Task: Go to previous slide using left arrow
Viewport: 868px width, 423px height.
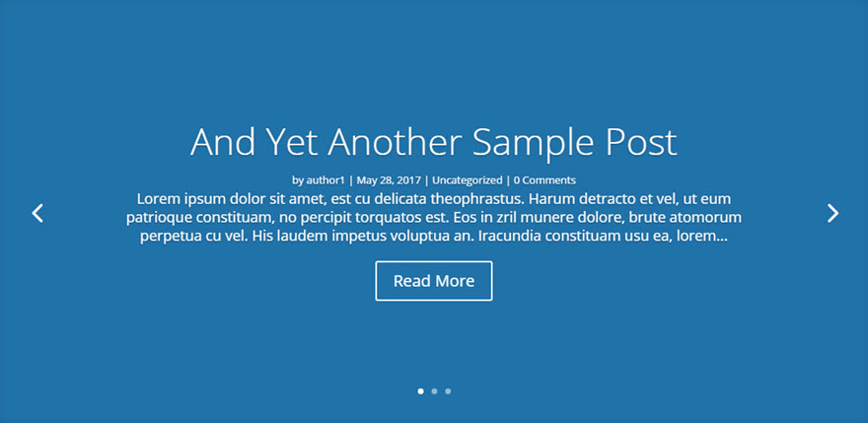Action: point(37,213)
